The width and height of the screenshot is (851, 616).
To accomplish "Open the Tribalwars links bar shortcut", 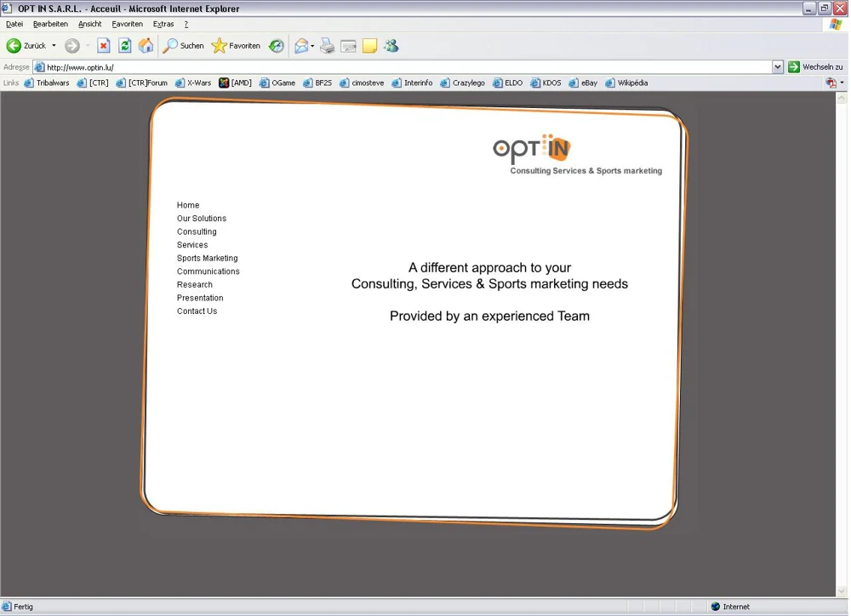I will (x=47, y=83).
